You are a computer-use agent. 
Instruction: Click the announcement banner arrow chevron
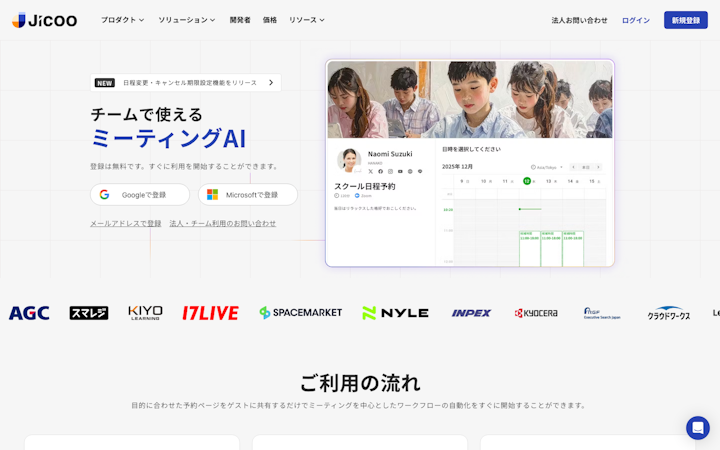(x=271, y=83)
